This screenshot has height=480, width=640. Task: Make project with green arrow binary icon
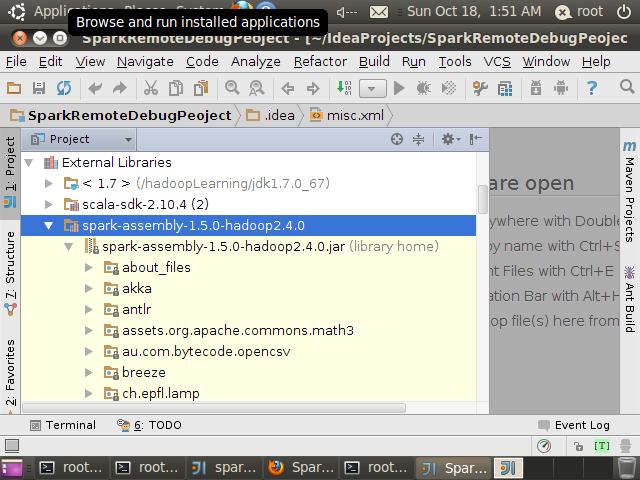coord(344,88)
